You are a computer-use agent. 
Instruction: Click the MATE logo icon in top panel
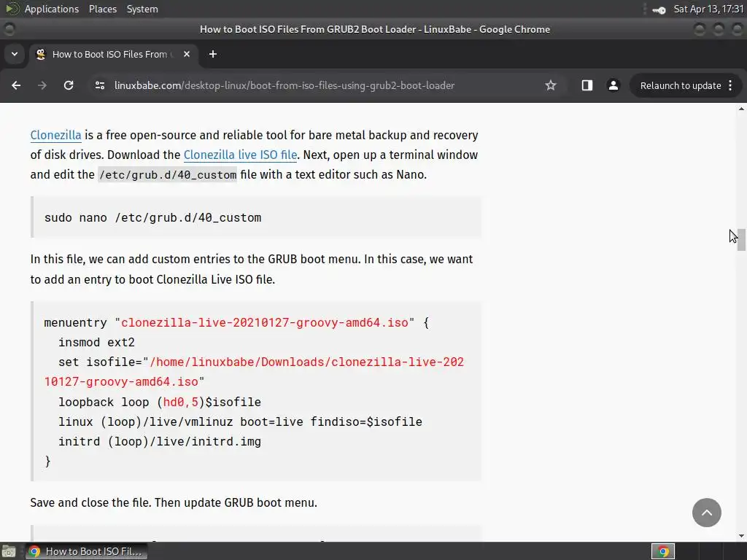[x=12, y=9]
